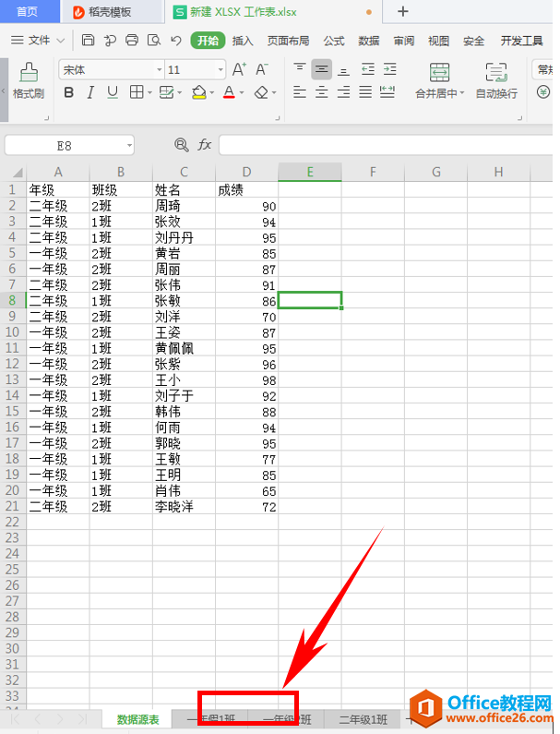Align text right
This screenshot has height=734, width=560.
click(343, 92)
